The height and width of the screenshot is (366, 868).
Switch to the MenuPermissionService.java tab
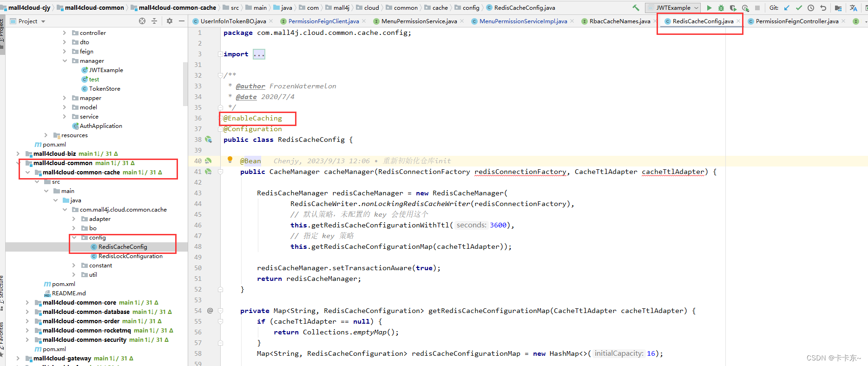click(x=419, y=21)
